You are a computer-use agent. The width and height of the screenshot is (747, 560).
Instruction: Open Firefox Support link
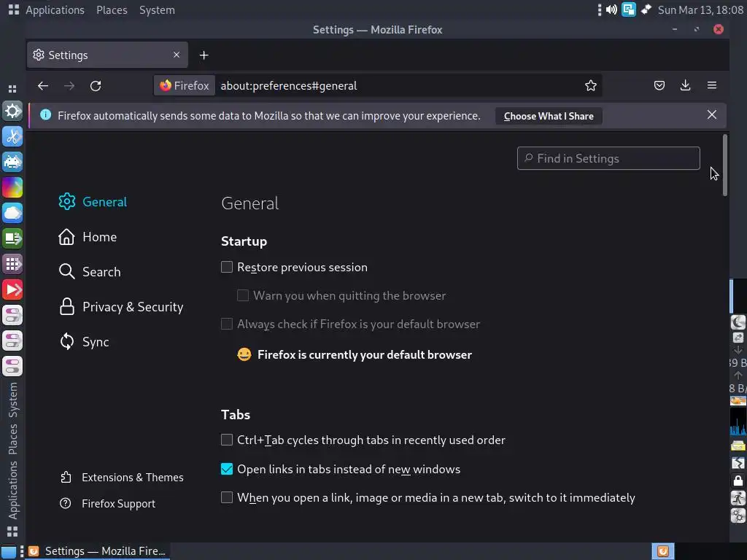pos(108,504)
